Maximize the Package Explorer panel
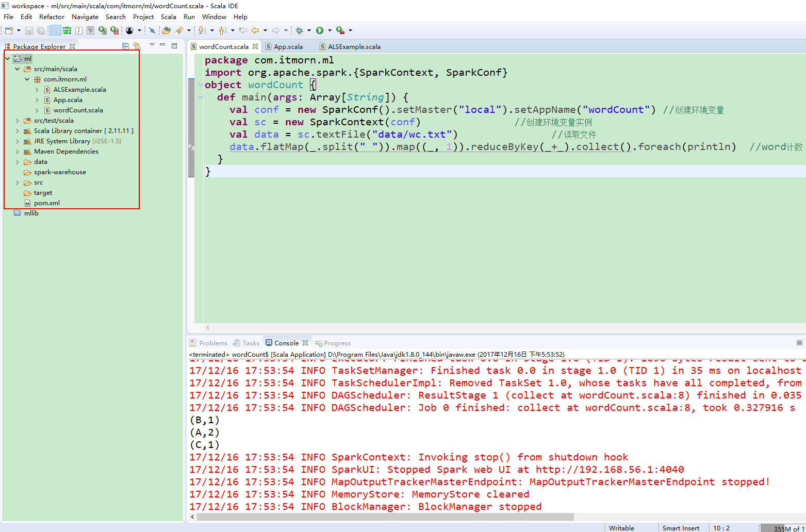 (174, 45)
